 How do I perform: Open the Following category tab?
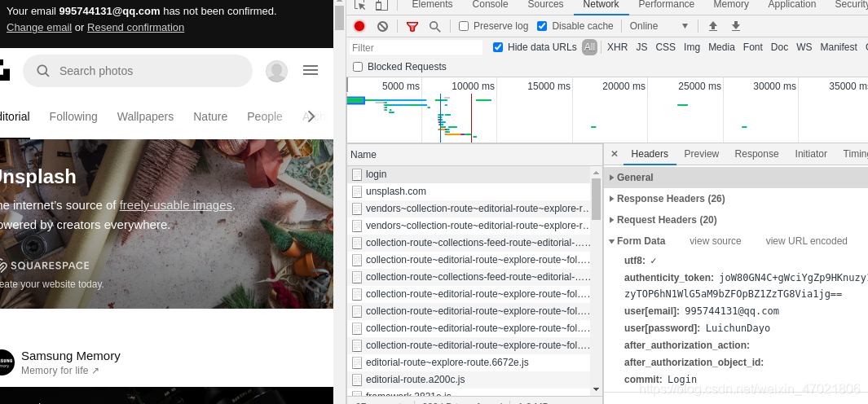pyautogui.click(x=73, y=116)
